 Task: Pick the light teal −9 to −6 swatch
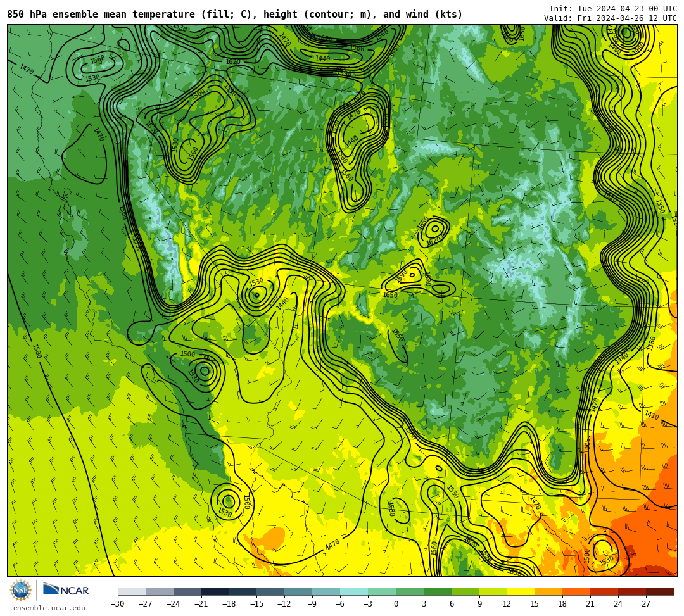(326, 591)
